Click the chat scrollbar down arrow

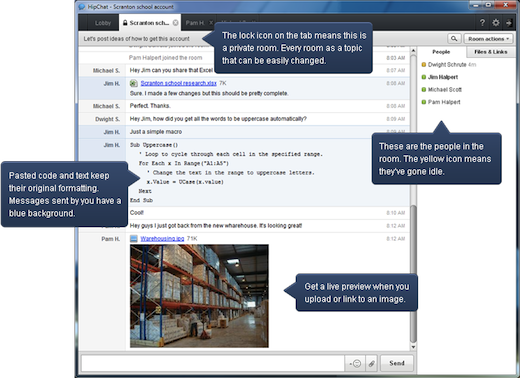pyautogui.click(x=413, y=347)
